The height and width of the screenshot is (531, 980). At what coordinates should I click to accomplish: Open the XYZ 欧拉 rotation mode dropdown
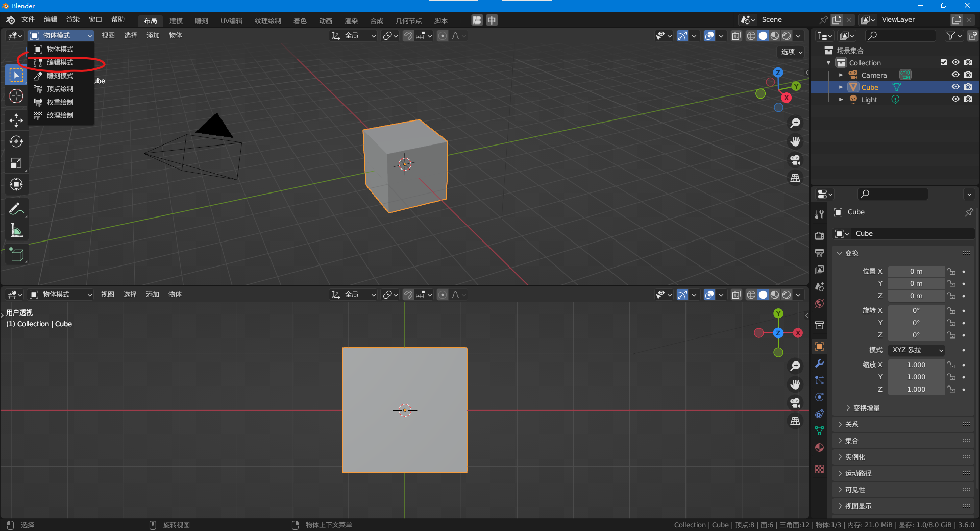pos(917,350)
